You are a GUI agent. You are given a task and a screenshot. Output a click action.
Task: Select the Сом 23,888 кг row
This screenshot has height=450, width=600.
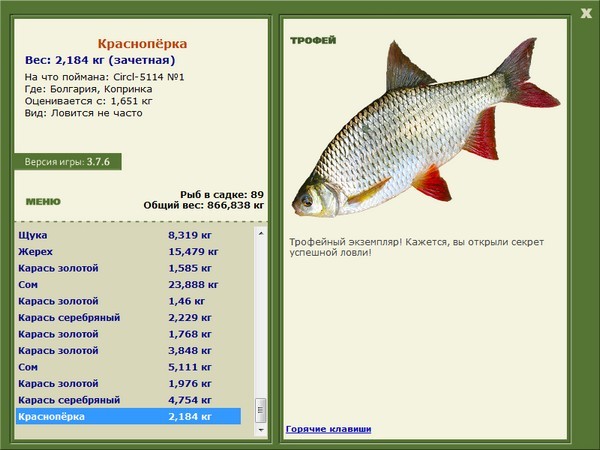128,284
